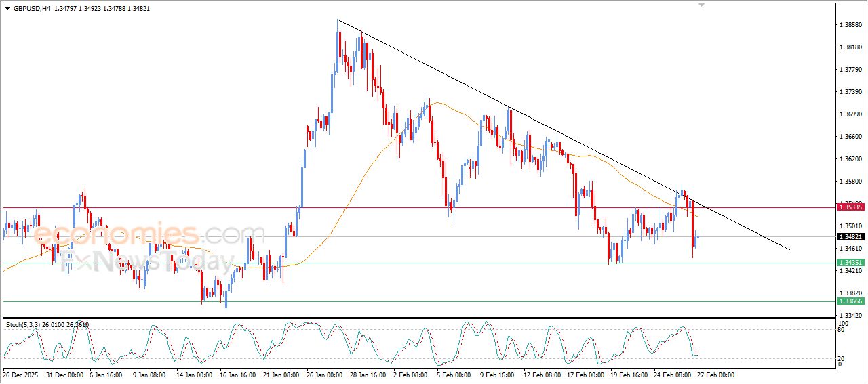Click the 26 Dec 2025 date label
This screenshot has height=384, width=868.
point(22,375)
